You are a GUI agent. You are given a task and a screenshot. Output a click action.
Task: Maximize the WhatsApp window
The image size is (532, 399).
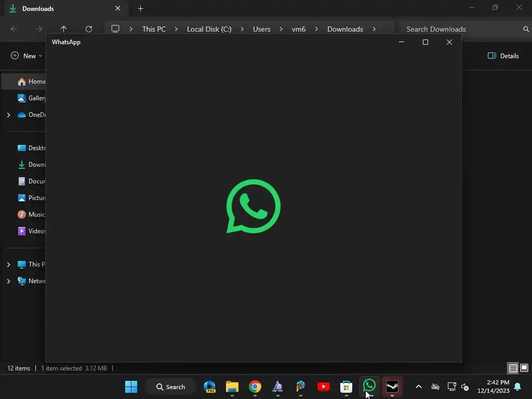point(425,42)
